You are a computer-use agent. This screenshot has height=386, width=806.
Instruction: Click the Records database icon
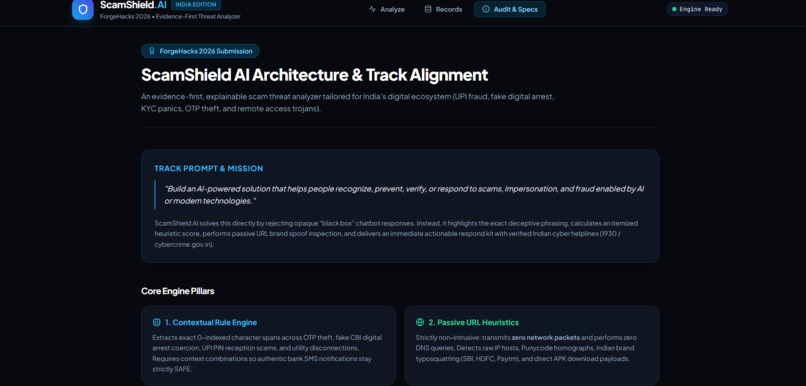point(428,9)
